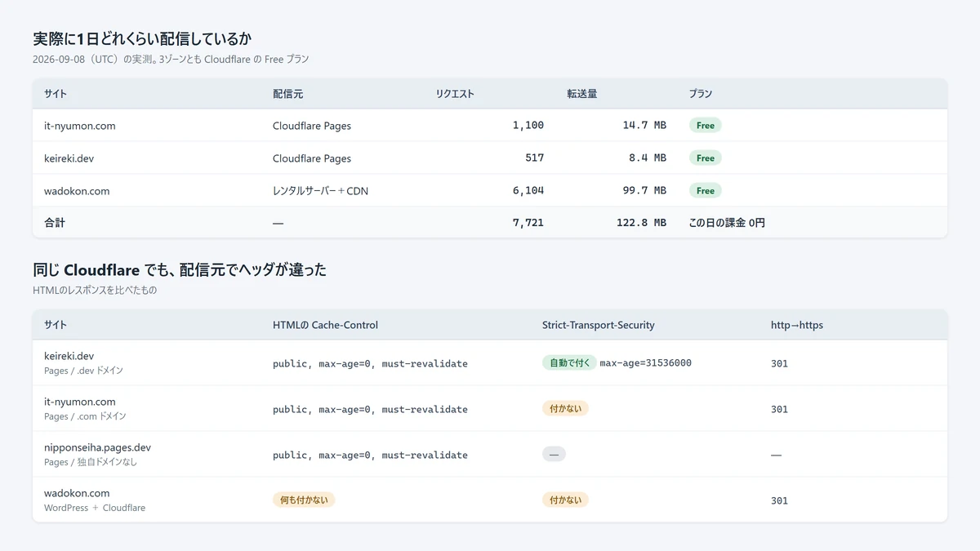Click the リクエスト column header

[x=455, y=94]
